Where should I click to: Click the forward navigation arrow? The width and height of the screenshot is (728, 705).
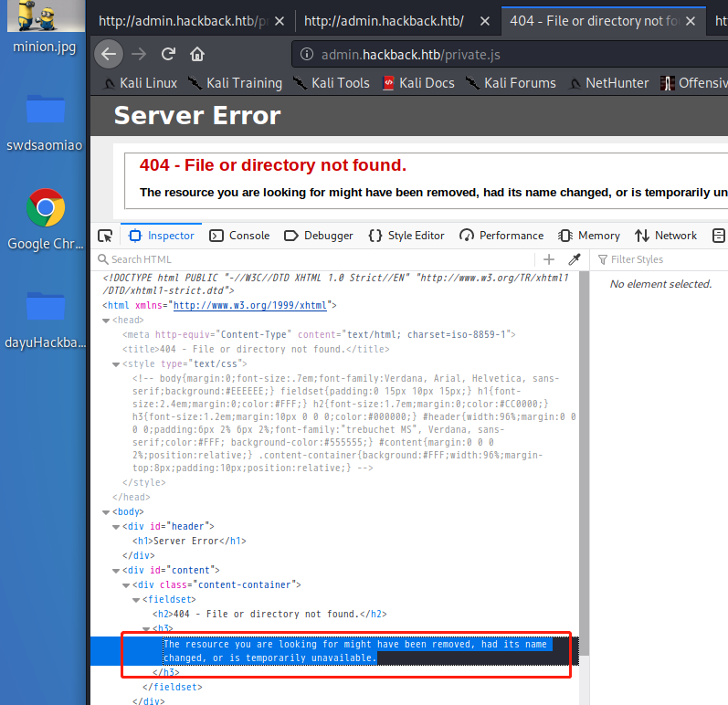(x=138, y=54)
